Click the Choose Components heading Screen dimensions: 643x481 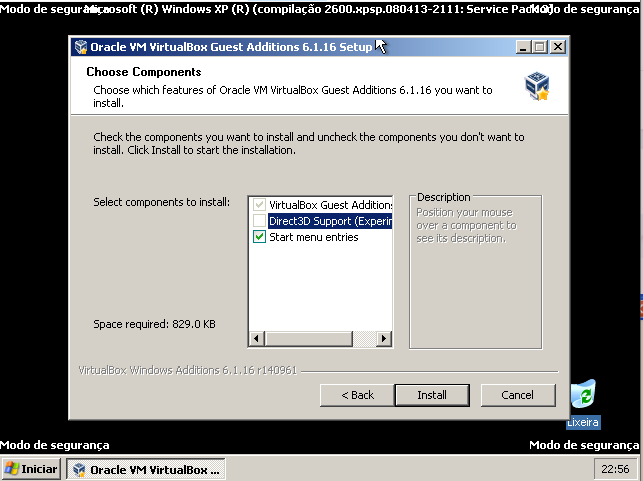pyautogui.click(x=144, y=72)
